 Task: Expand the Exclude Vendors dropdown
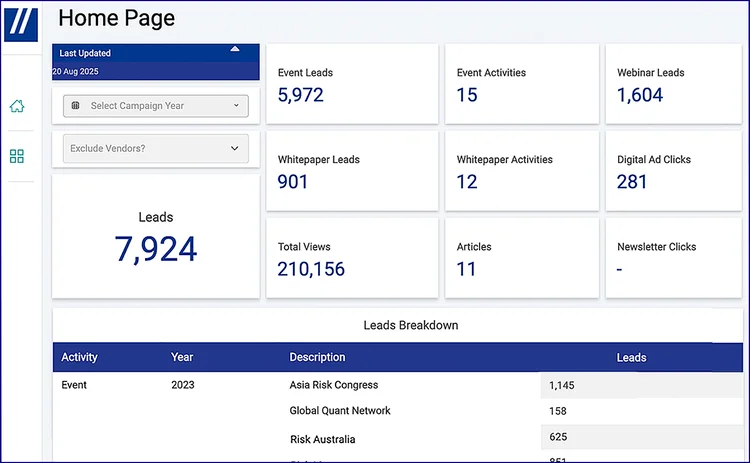(155, 149)
